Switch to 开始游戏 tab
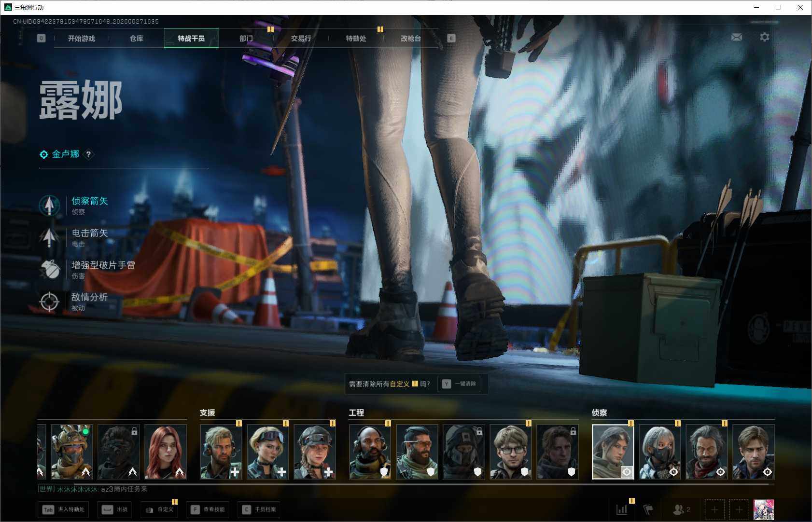This screenshot has height=522, width=812. tap(82, 38)
